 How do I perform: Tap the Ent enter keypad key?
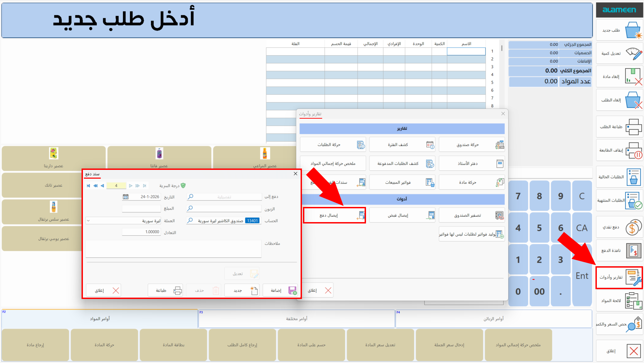pyautogui.click(x=582, y=276)
